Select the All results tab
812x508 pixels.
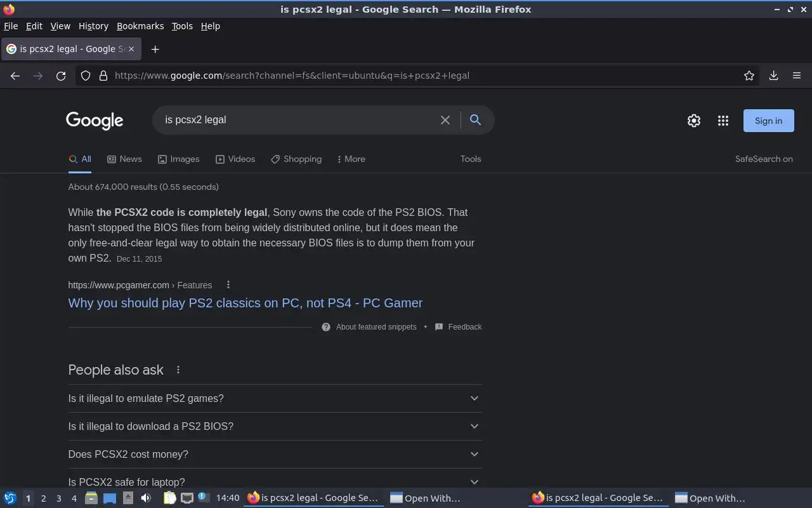(80, 159)
